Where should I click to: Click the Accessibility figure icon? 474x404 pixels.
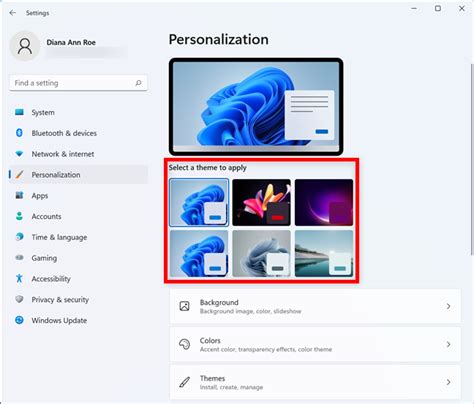click(x=19, y=278)
